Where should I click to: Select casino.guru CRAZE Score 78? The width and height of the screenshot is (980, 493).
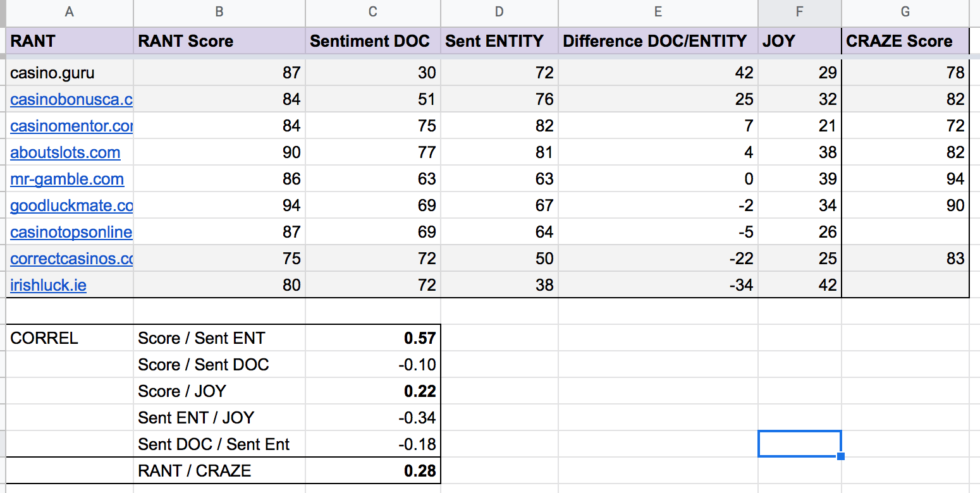pyautogui.click(x=905, y=73)
